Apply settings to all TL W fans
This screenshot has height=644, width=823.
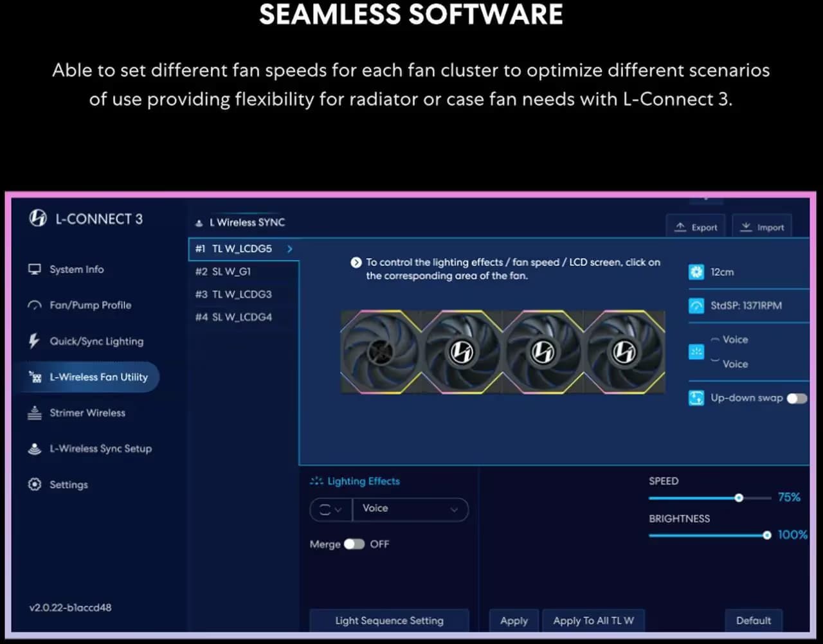point(593,620)
